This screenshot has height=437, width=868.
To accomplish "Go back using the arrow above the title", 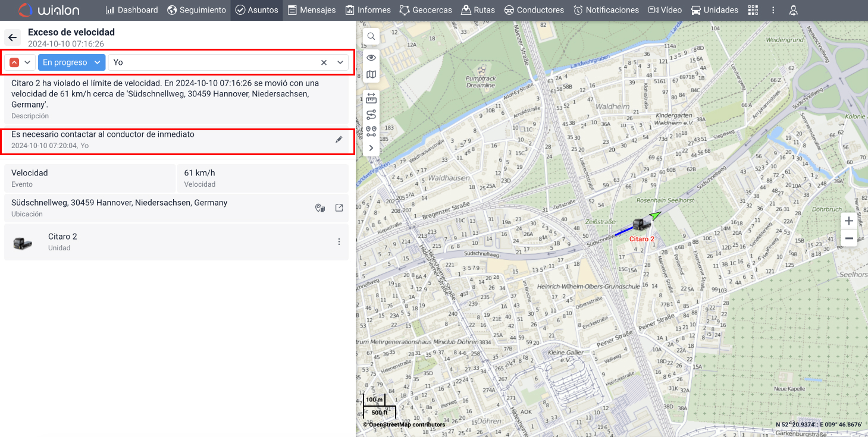I will [12, 37].
